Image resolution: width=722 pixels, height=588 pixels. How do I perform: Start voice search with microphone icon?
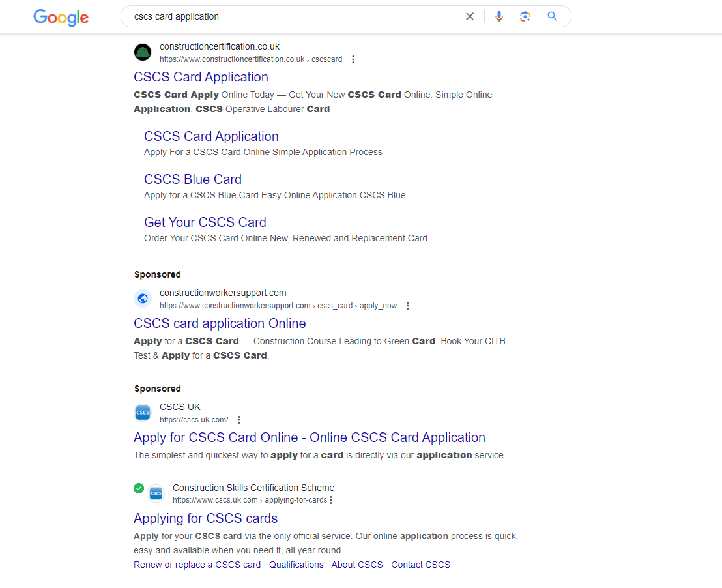click(499, 16)
